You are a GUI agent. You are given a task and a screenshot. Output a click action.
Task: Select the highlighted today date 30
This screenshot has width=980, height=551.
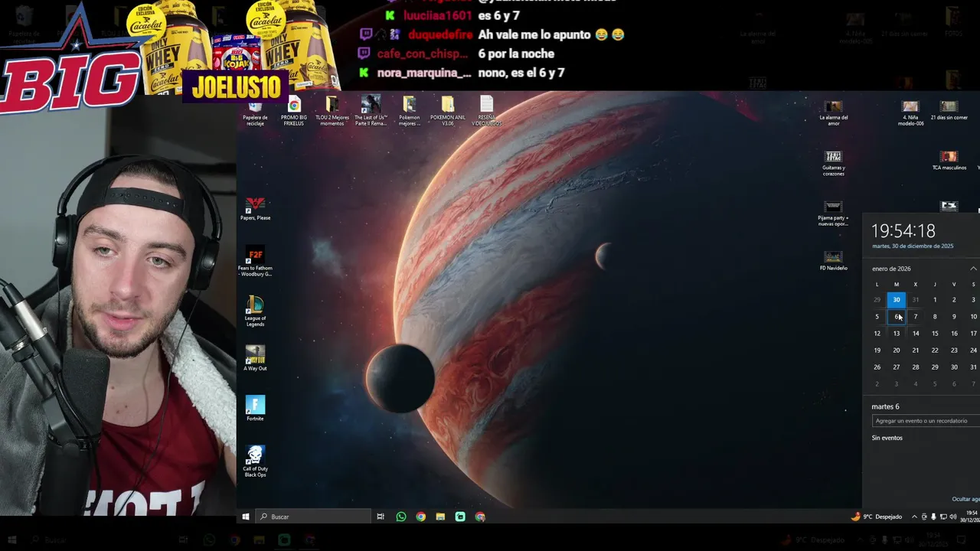pyautogui.click(x=896, y=300)
